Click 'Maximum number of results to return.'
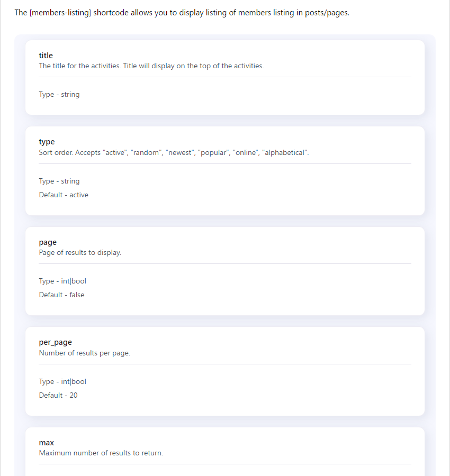Viewport: 450px width, 476px height. 101,453
